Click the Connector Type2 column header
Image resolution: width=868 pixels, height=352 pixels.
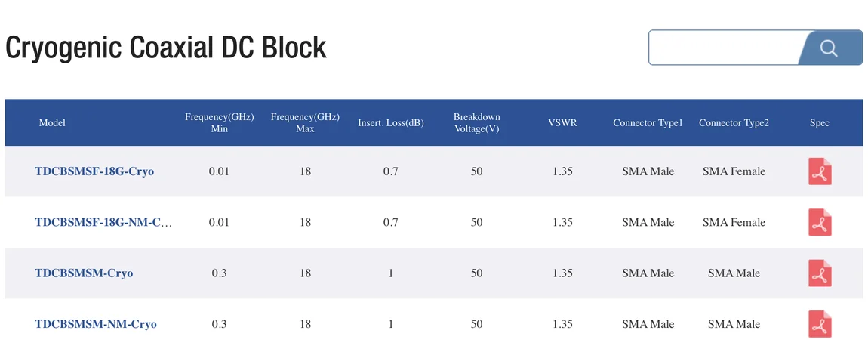coord(734,122)
